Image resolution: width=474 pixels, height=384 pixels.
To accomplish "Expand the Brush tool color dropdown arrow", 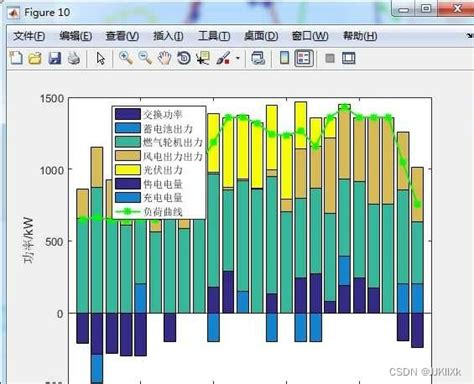I will 238,58.
